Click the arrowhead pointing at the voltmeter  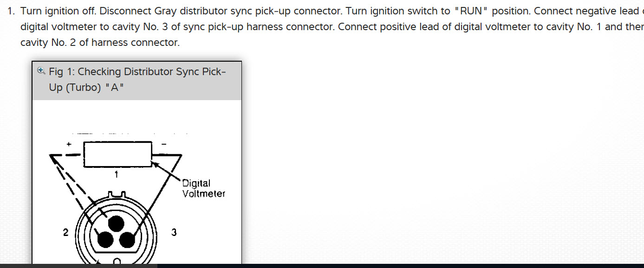pyautogui.click(x=156, y=163)
